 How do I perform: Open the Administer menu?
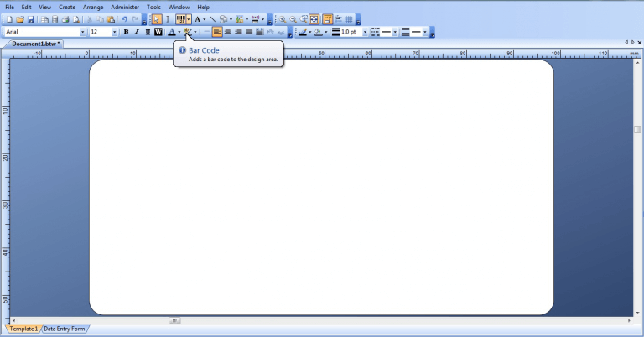coord(125,7)
